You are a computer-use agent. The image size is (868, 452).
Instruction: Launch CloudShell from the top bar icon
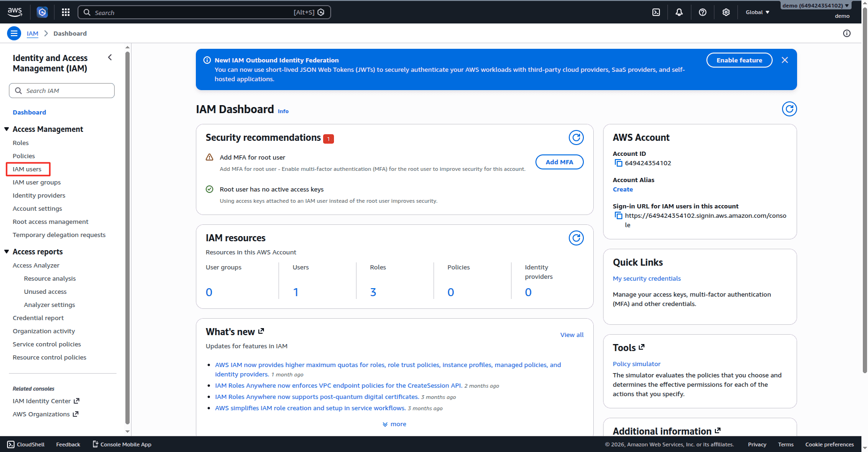656,12
